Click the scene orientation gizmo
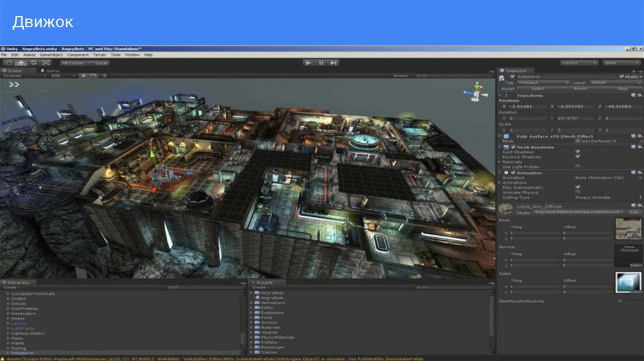 [477, 92]
